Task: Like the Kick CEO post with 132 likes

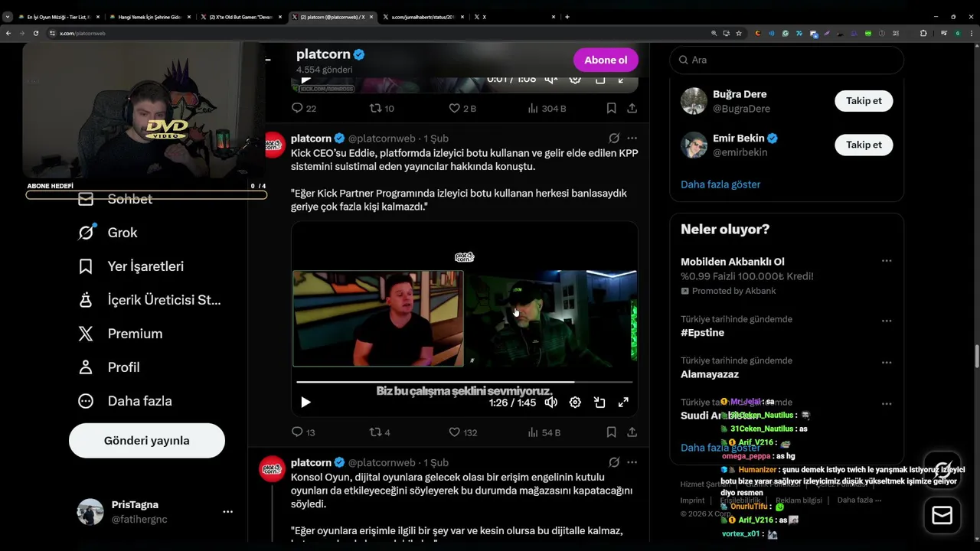Action: click(462, 432)
